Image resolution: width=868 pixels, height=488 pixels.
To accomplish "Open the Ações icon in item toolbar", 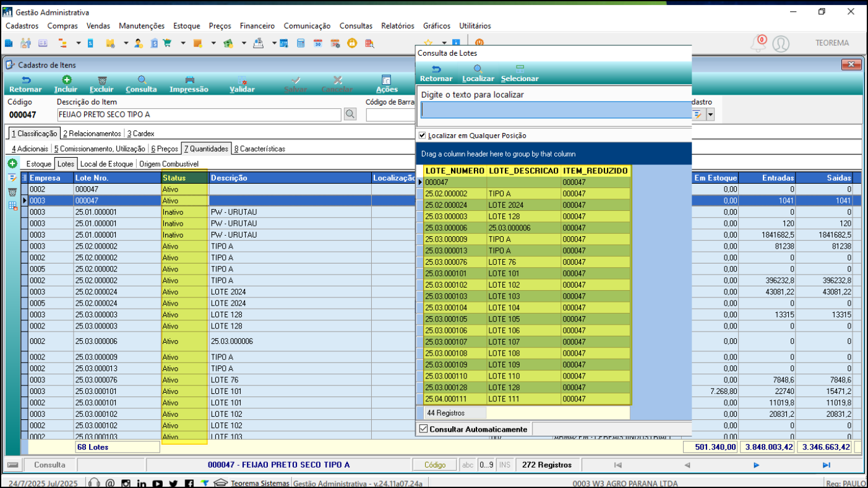I will [x=387, y=80].
